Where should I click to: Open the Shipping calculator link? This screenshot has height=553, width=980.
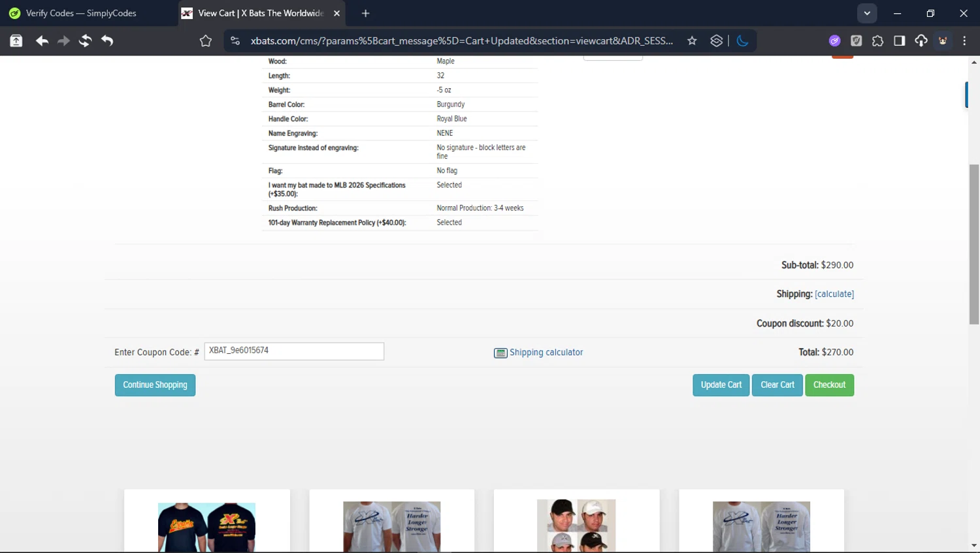[546, 353]
